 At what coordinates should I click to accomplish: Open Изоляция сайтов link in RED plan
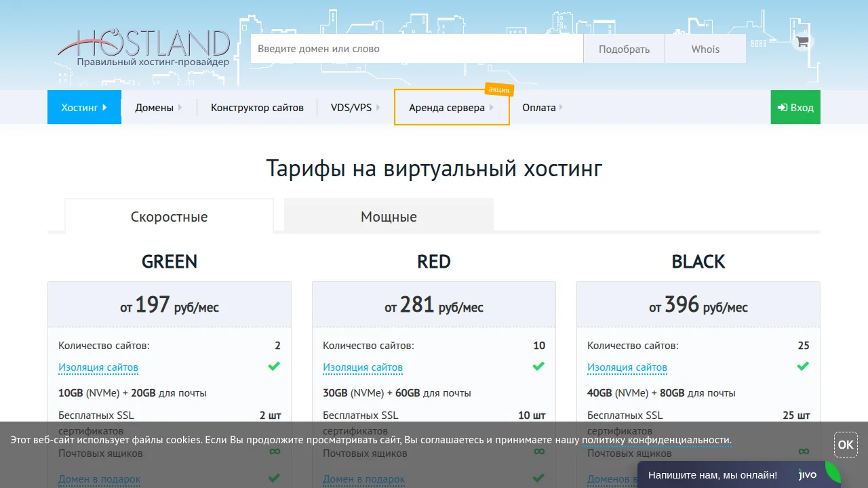[x=363, y=367]
